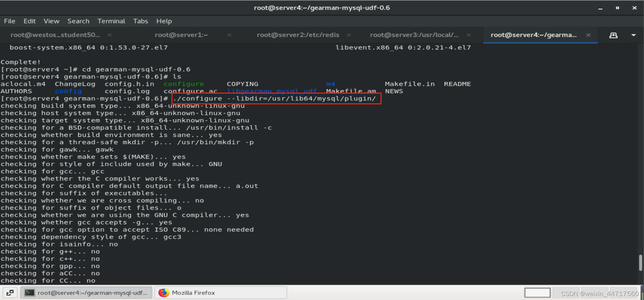Close the root@westos_student50 tab
The image size is (644, 300).
point(109,35)
